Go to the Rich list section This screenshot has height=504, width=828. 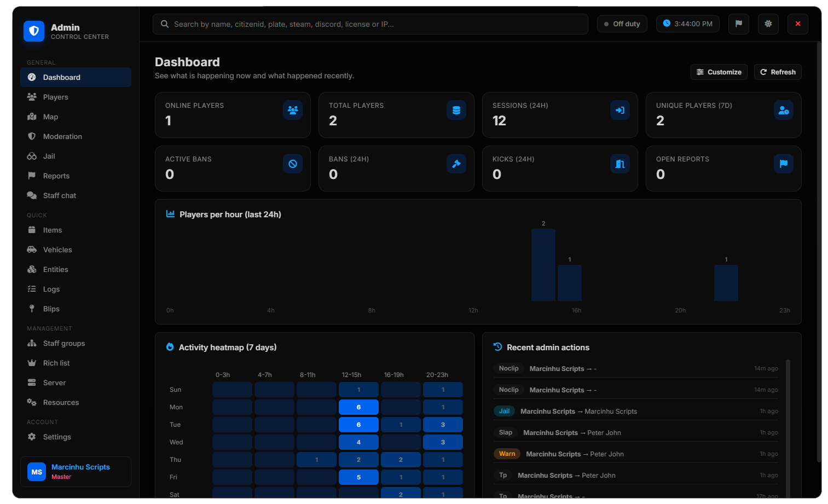pos(76,363)
